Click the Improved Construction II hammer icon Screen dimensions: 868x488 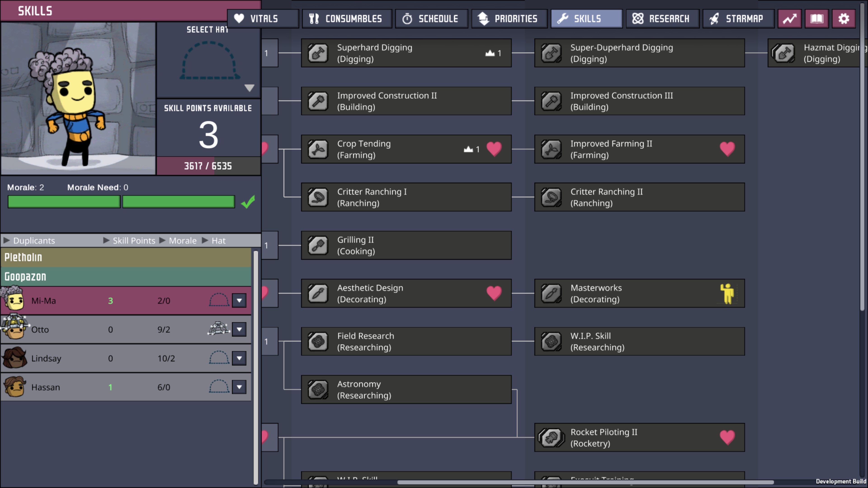tap(318, 101)
